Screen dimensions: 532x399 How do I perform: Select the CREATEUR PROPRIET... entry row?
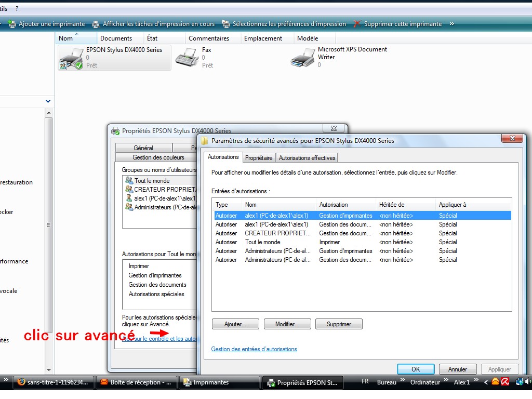[363, 233]
